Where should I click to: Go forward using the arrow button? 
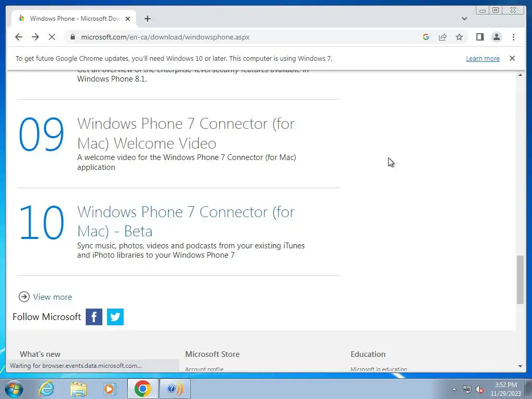pyautogui.click(x=35, y=37)
